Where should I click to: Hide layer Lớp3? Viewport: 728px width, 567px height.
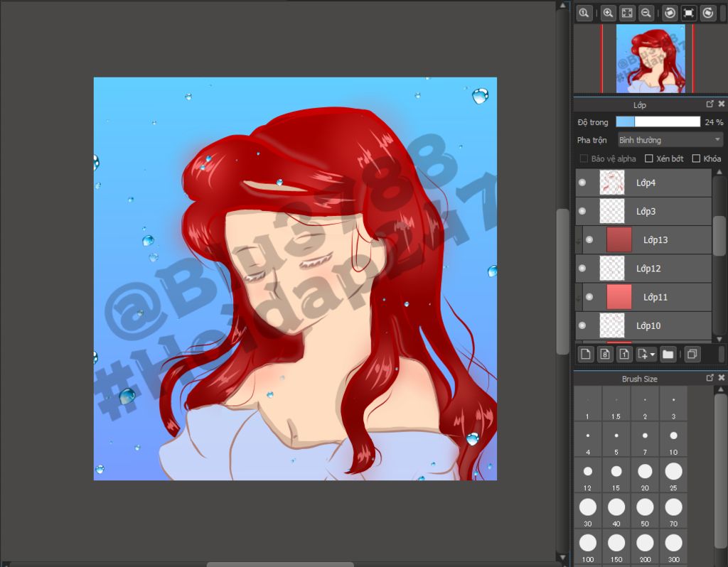(582, 211)
